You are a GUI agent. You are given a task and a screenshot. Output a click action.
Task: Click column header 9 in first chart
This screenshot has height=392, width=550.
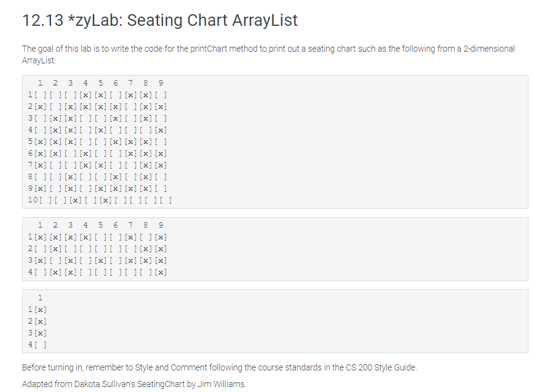[x=161, y=83]
